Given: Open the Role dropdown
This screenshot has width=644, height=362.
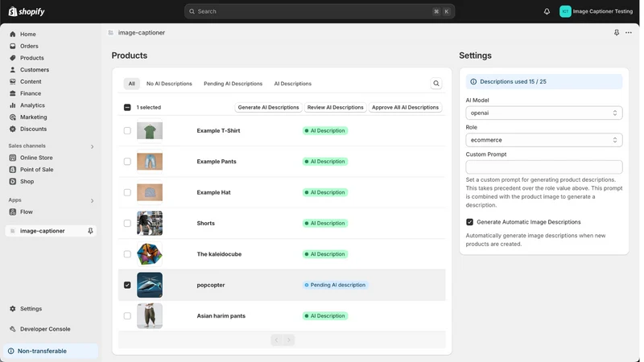Looking at the screenshot, I should pos(544,140).
